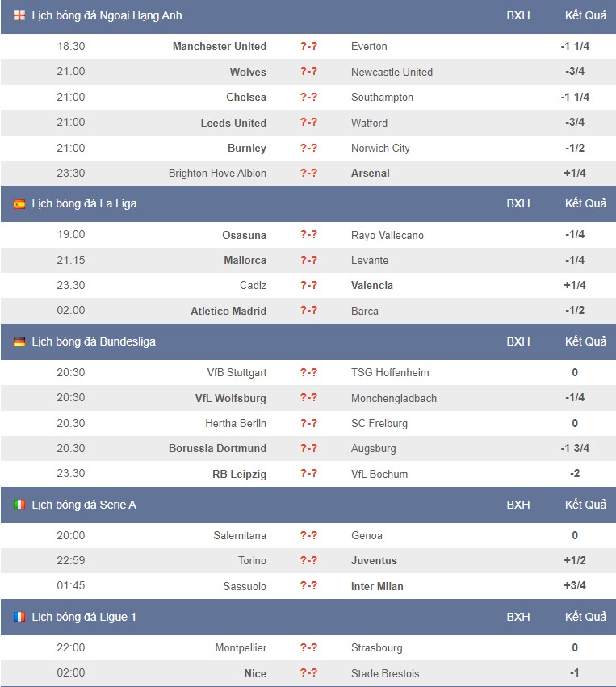
Task: Open Kết Quả results for La Liga
Action: point(585,203)
